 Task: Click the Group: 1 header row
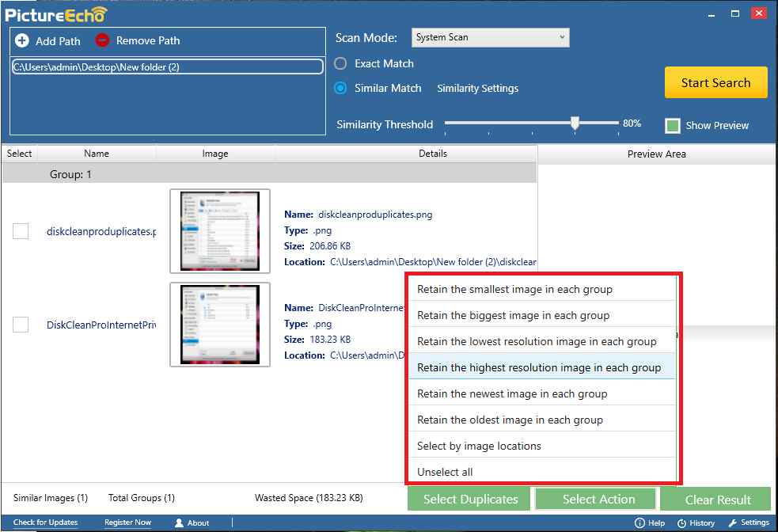[x=269, y=174]
